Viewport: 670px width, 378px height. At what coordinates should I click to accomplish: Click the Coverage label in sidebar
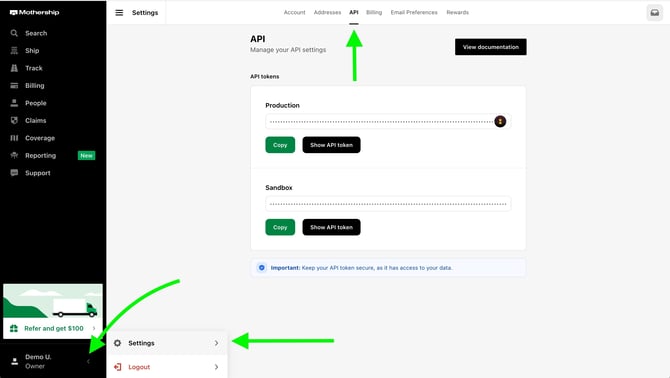coord(40,138)
